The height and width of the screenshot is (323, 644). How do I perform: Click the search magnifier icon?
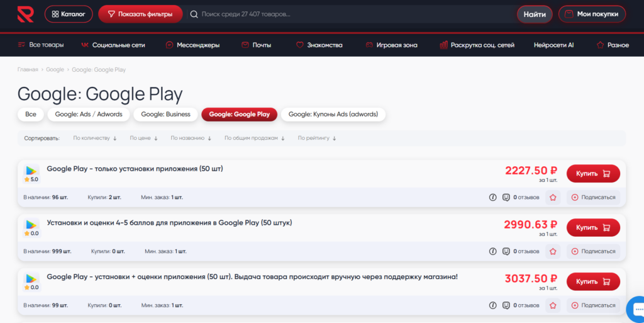pos(194,14)
